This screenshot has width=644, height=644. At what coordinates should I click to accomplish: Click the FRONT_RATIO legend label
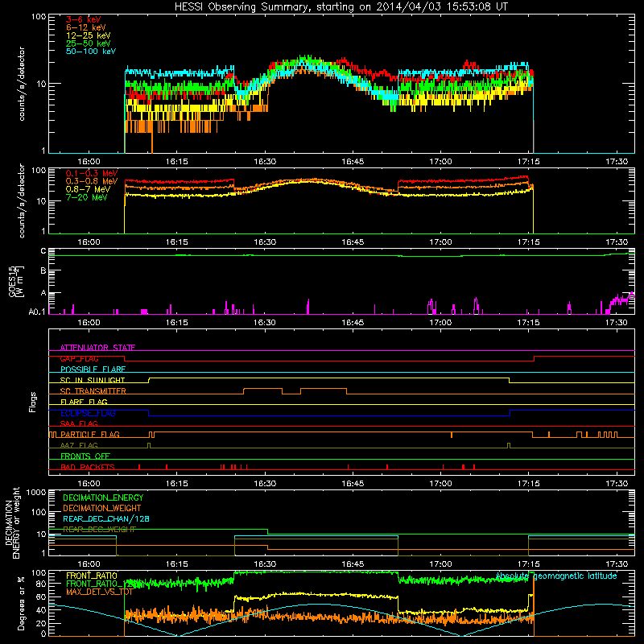92,576
